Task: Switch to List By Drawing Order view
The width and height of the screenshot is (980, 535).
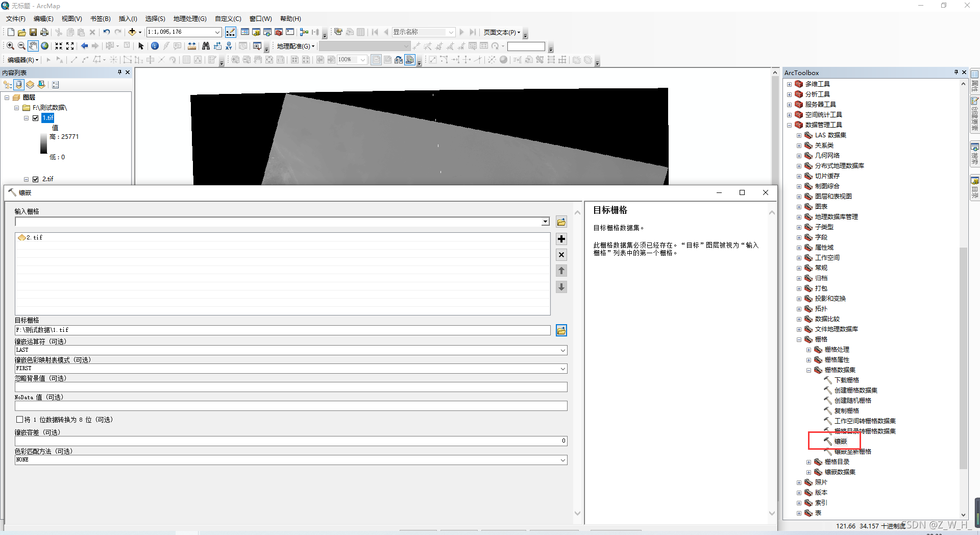Action: pos(8,85)
